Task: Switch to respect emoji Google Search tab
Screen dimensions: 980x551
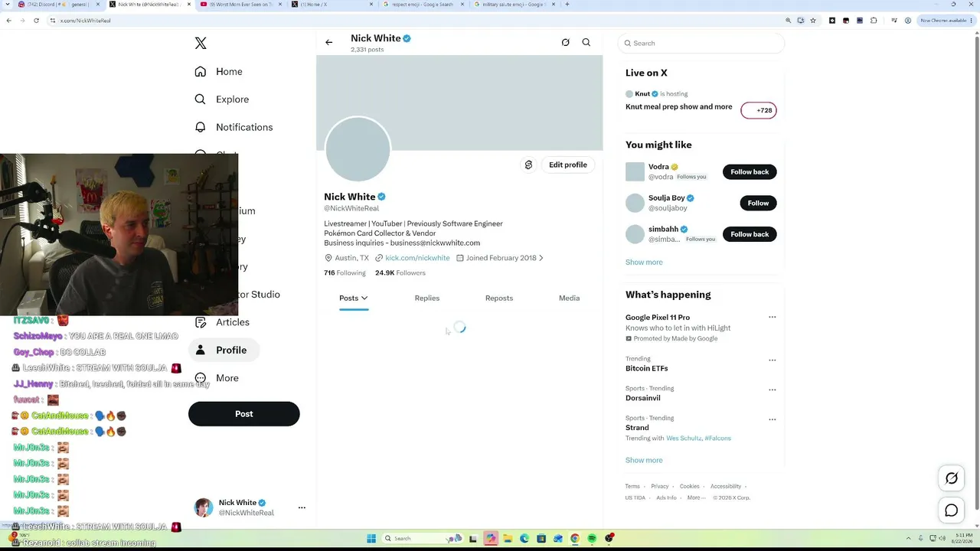Action: click(x=423, y=5)
